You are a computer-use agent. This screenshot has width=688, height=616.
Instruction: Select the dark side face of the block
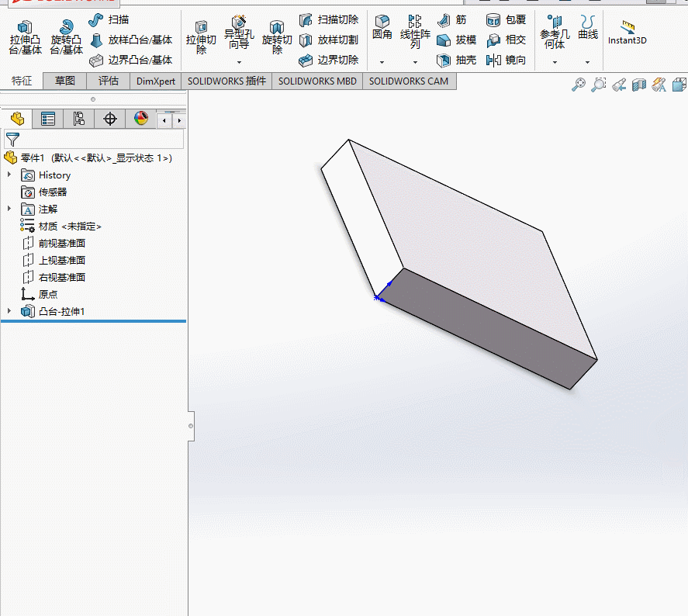click(487, 327)
